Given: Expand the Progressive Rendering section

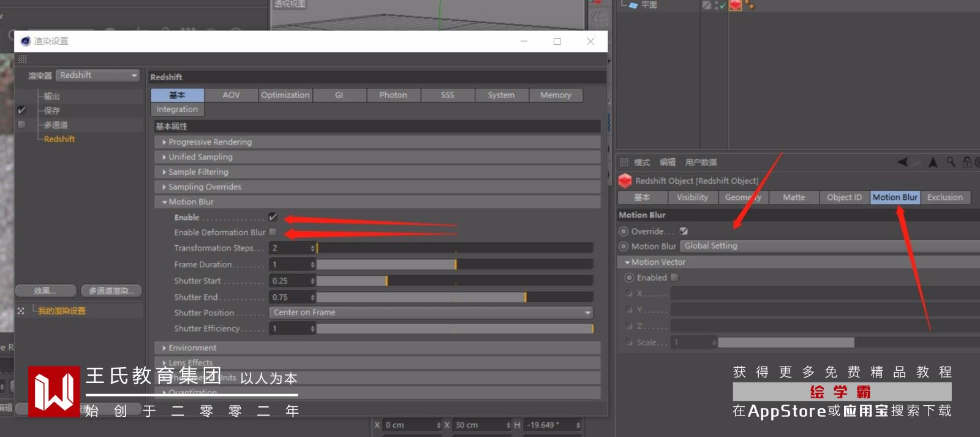Looking at the screenshot, I should tap(377, 142).
